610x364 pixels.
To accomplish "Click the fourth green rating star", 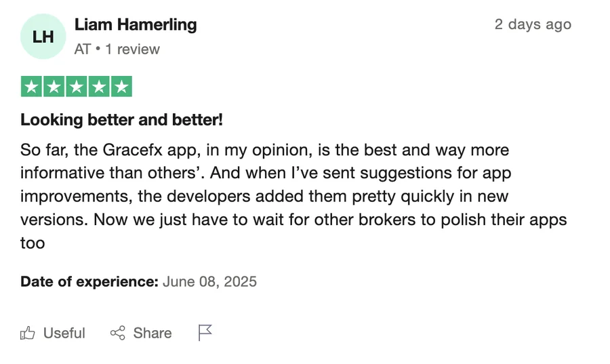I will tap(99, 87).
